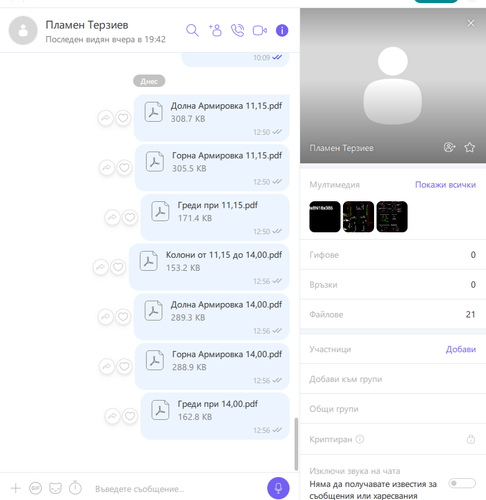Like the Долна Армировка 11,15.pdf message
486x500 pixels.
point(123,118)
